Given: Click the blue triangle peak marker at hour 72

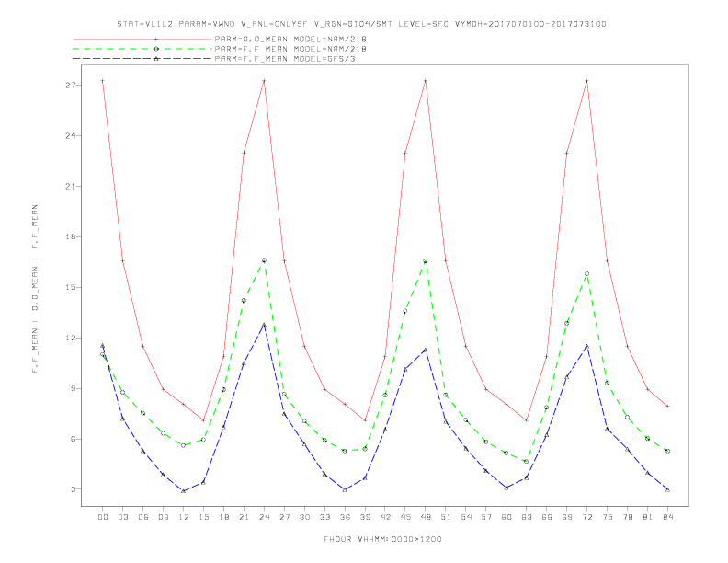Looking at the screenshot, I should pos(586,347).
